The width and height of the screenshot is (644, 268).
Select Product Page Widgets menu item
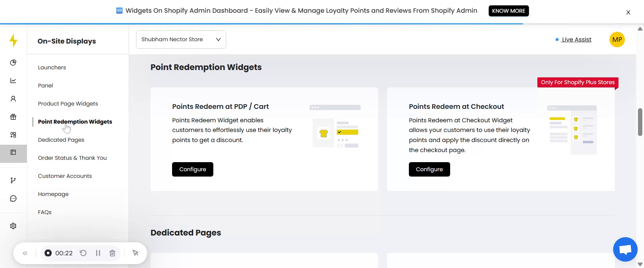coord(68,104)
